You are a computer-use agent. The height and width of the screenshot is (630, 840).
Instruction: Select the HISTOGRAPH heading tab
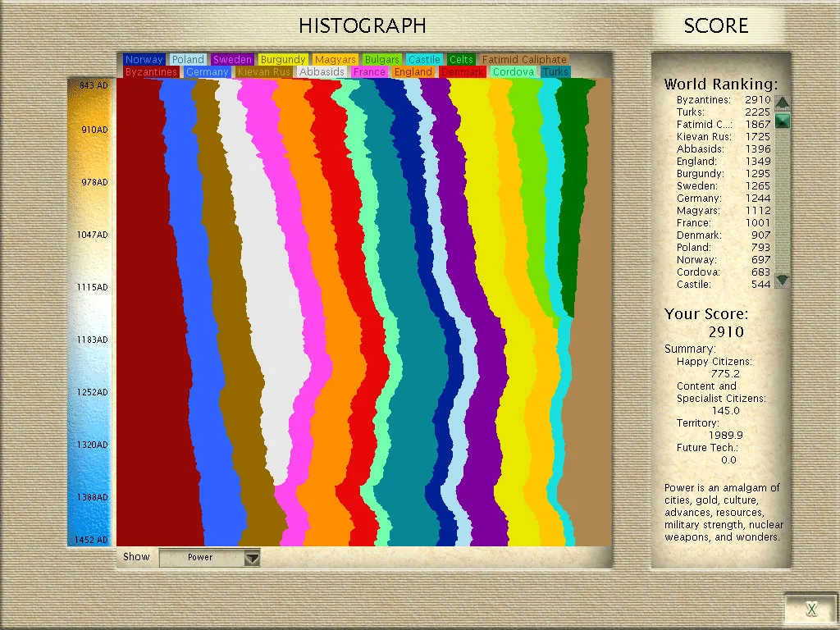pos(362,25)
